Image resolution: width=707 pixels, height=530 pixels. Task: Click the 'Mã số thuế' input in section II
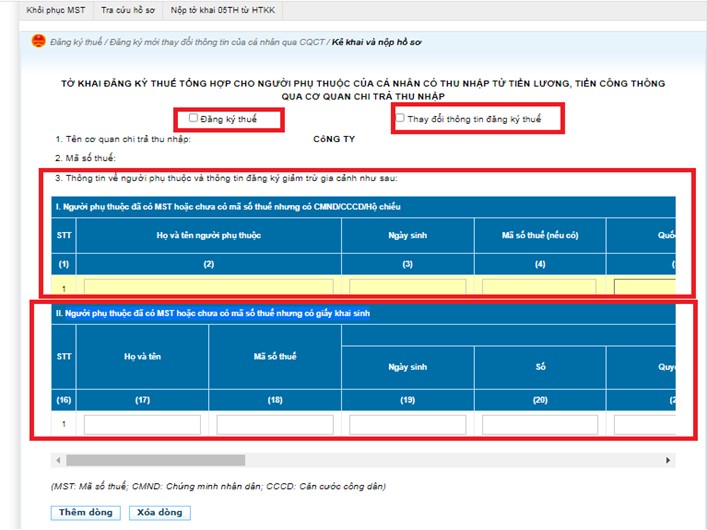click(275, 425)
